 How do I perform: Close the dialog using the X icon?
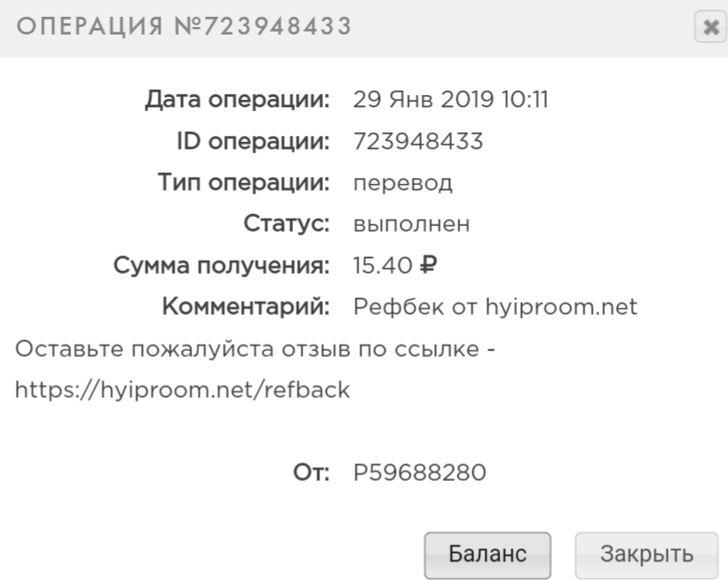710,27
